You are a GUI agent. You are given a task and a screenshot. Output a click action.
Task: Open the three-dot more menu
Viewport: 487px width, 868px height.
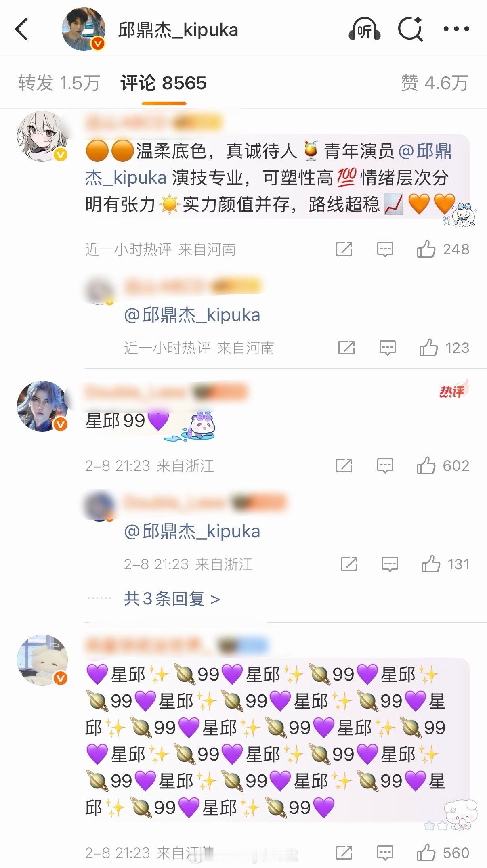tap(456, 29)
